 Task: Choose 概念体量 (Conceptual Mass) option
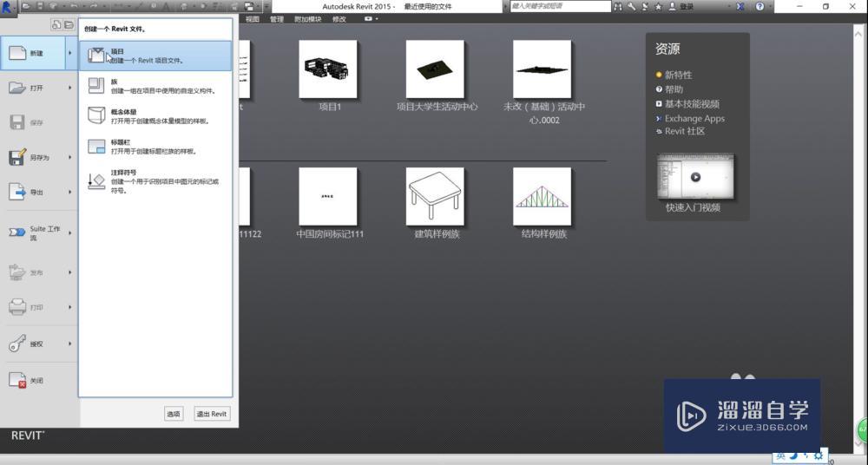(155, 116)
